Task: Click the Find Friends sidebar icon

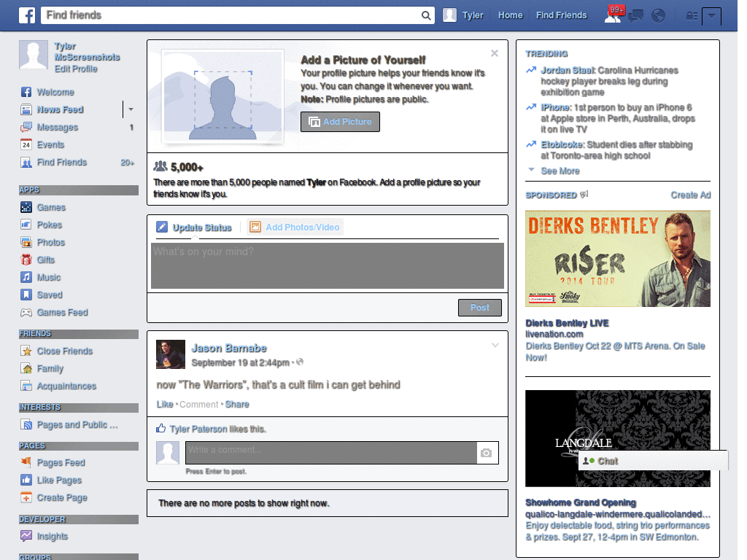Action: (x=26, y=163)
